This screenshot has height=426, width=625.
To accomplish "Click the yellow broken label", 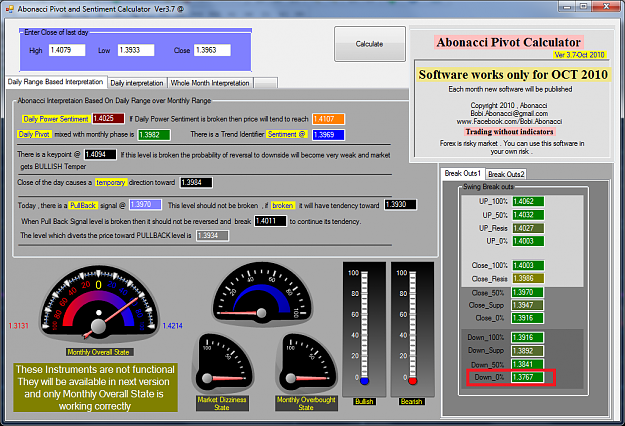I will pos(283,205).
